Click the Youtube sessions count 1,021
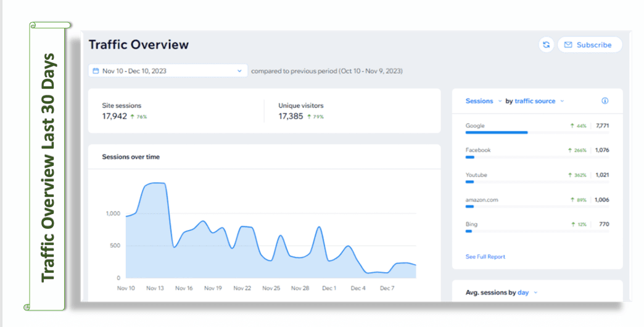 (602, 175)
